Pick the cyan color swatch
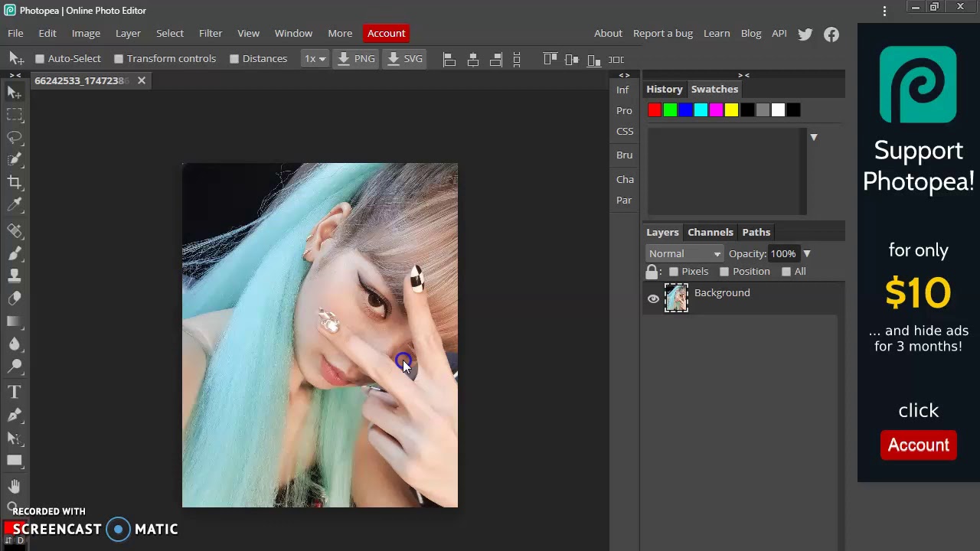This screenshot has height=551, width=980. click(x=701, y=110)
